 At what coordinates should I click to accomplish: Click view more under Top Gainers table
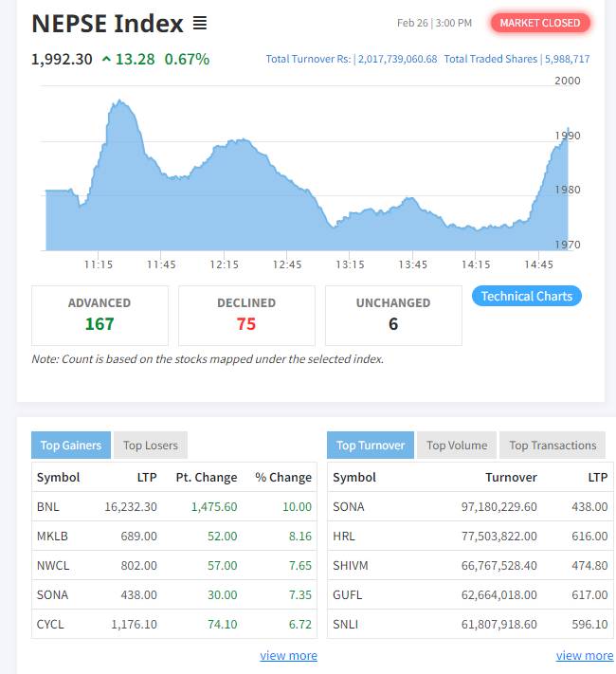(288, 655)
